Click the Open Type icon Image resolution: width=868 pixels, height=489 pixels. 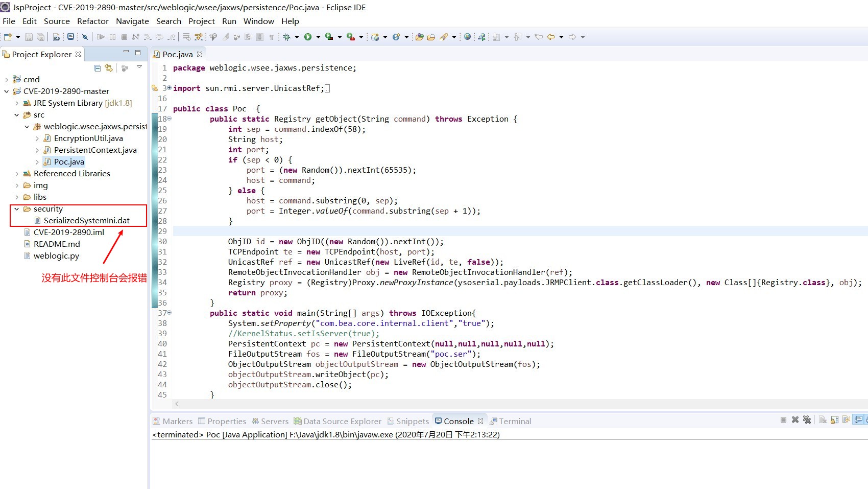[x=419, y=37]
